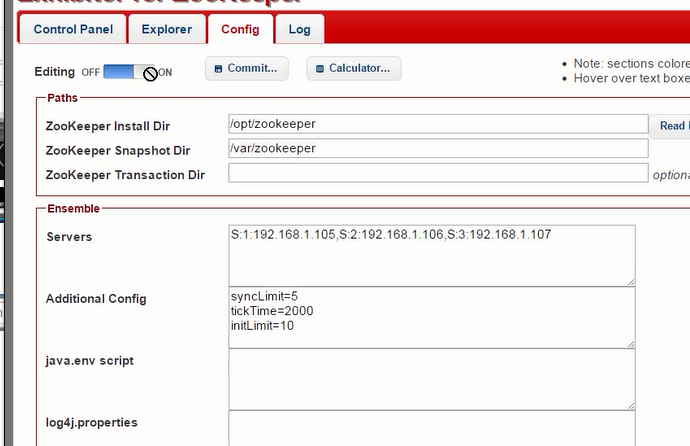690x446 pixels.
Task: Click the Hover over text boxes note
Action: 631,78
